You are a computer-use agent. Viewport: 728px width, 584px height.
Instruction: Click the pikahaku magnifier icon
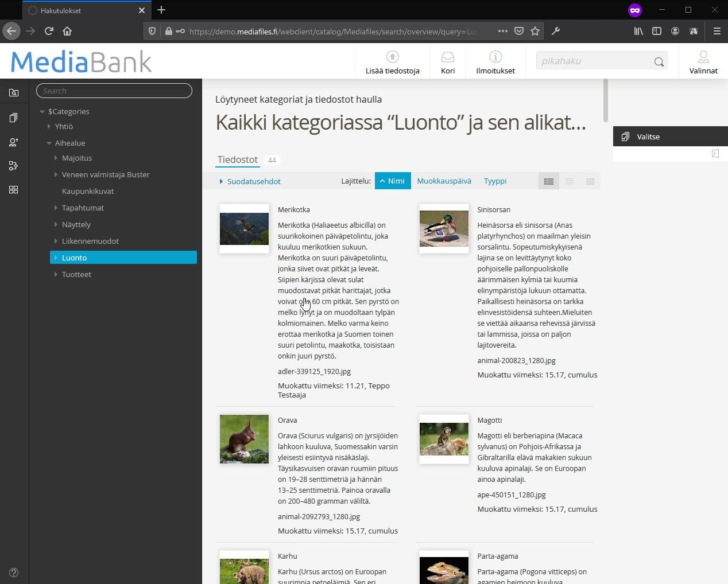click(659, 62)
